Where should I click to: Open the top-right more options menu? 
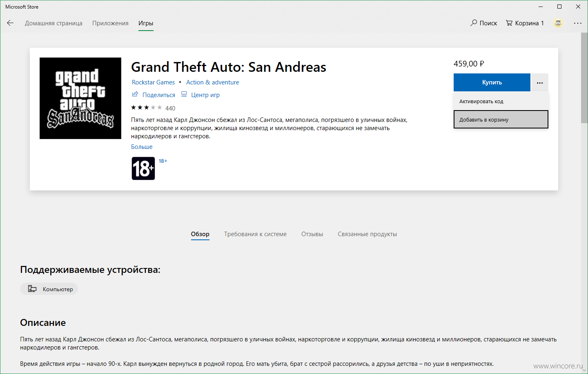click(577, 23)
